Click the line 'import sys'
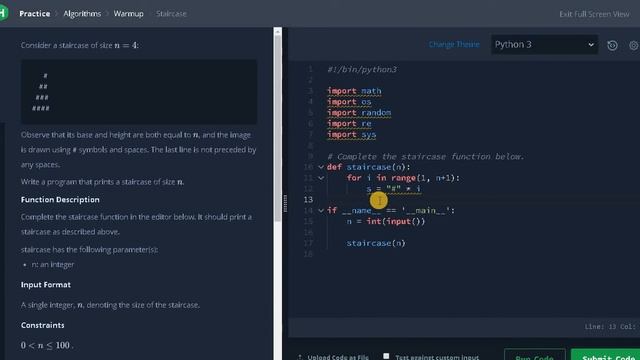The height and width of the screenshot is (360, 640). pyautogui.click(x=351, y=134)
